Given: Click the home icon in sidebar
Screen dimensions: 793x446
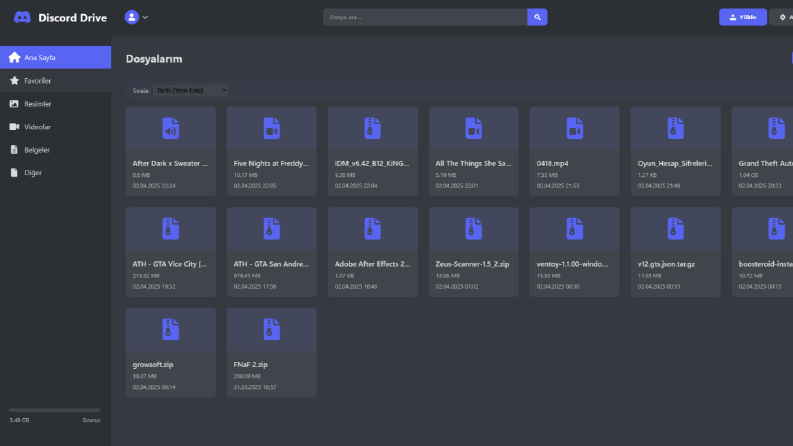Looking at the screenshot, I should 14,57.
